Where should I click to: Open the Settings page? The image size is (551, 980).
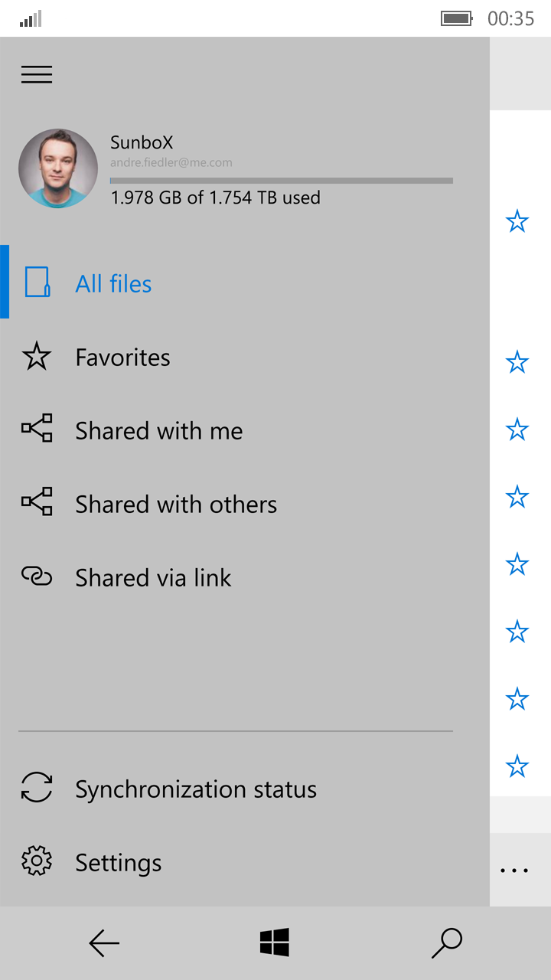(118, 863)
